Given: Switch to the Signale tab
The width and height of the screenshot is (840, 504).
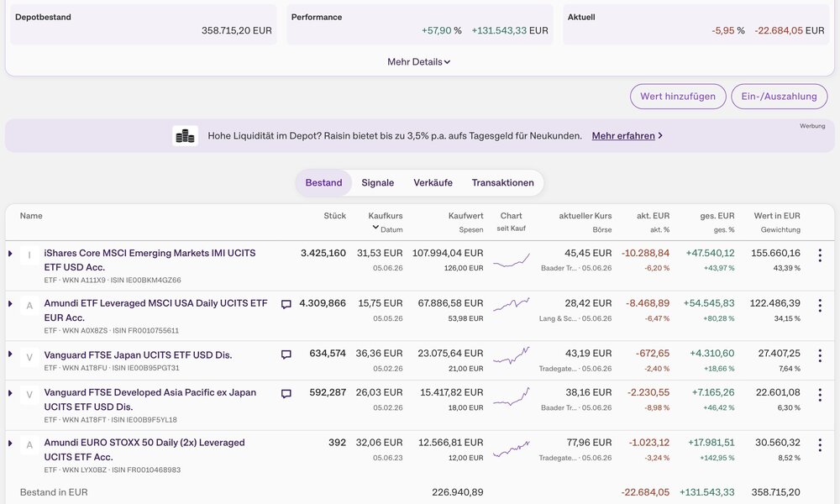Looking at the screenshot, I should tap(378, 182).
